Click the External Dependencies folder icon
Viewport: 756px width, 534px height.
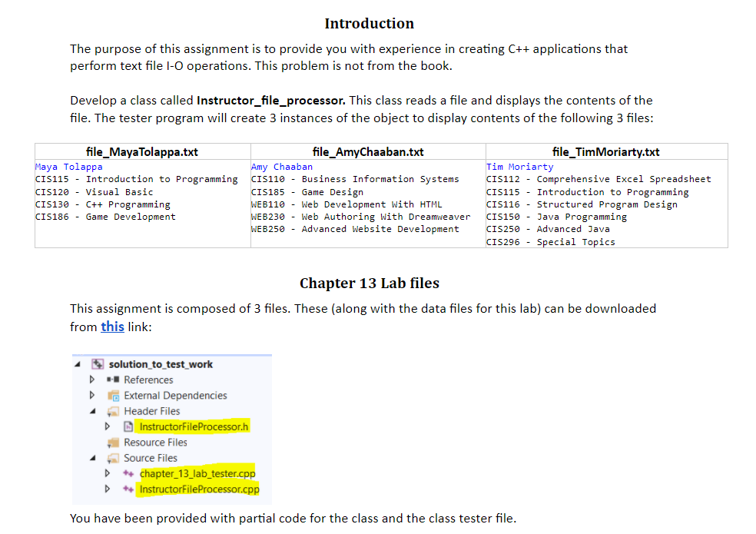tap(113, 396)
